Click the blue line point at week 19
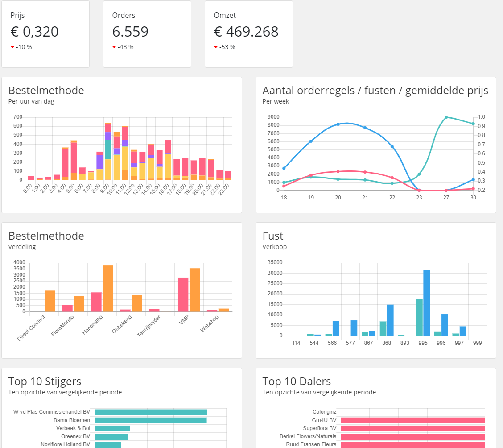The height and width of the screenshot is (448, 503). tap(311, 141)
